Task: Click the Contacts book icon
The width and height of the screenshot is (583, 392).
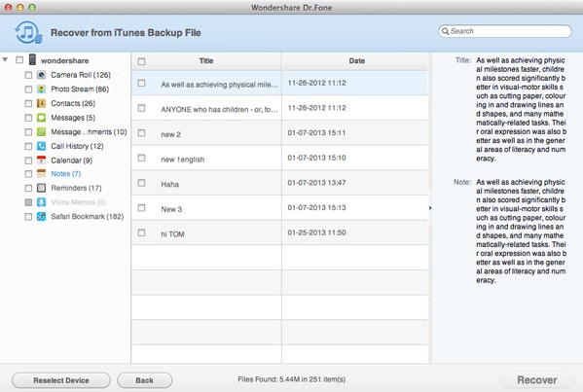Action: tap(41, 103)
